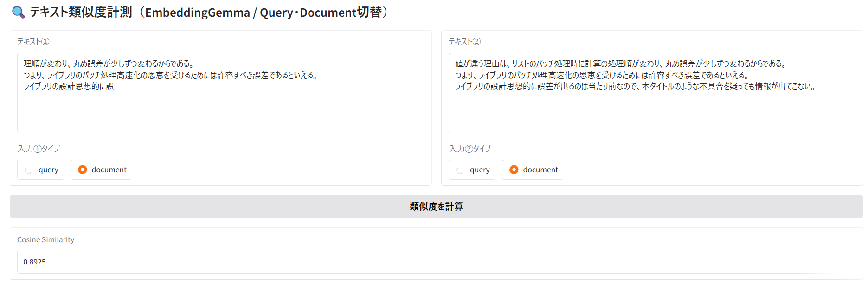Click line starting '値が違う理由は' in テキスト②
Image resolution: width=868 pixels, height=283 pixels.
(x=620, y=63)
